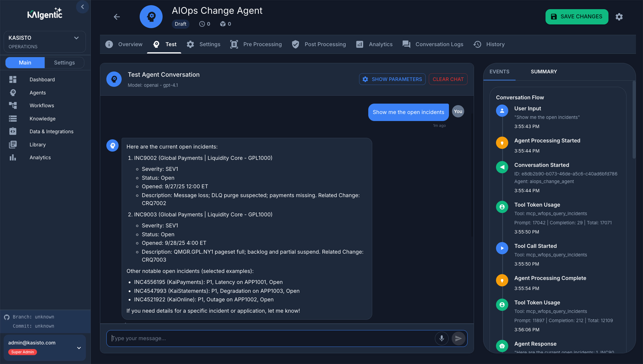
Task: Click the Type your message input field
Action: 271,338
